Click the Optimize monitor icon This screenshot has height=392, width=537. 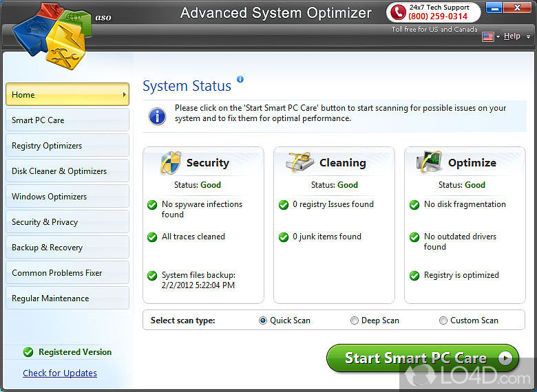click(x=430, y=163)
